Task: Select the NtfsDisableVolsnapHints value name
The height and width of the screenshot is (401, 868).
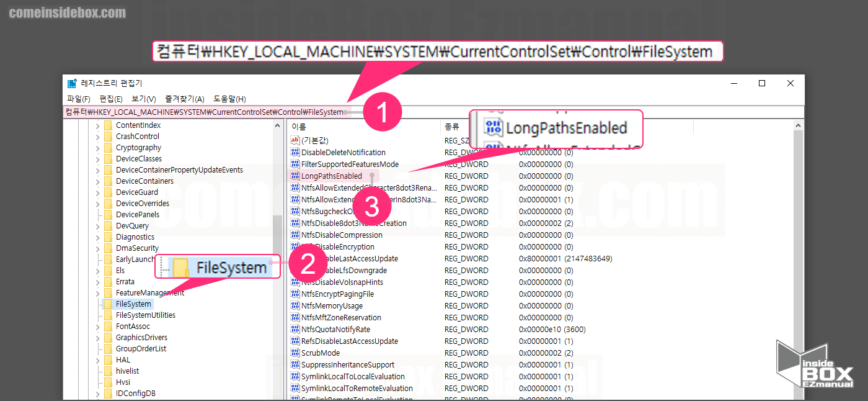Action: pos(342,282)
